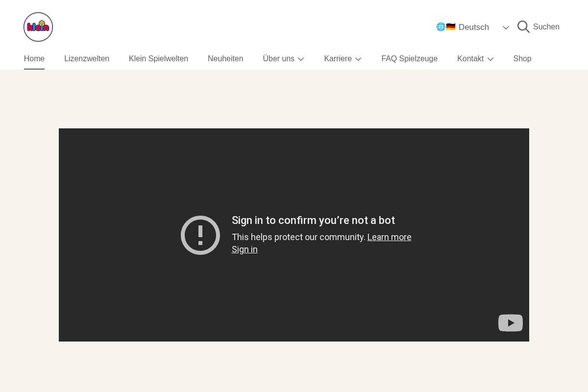
Task: Expand the Über uns menu
Action: click(x=283, y=59)
